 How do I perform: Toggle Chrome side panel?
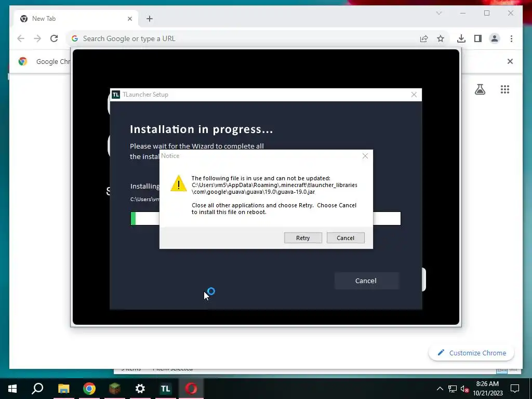click(478, 38)
